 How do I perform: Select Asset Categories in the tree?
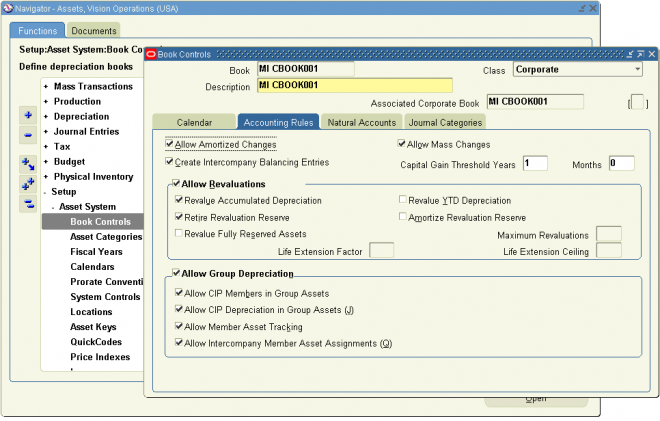106,237
